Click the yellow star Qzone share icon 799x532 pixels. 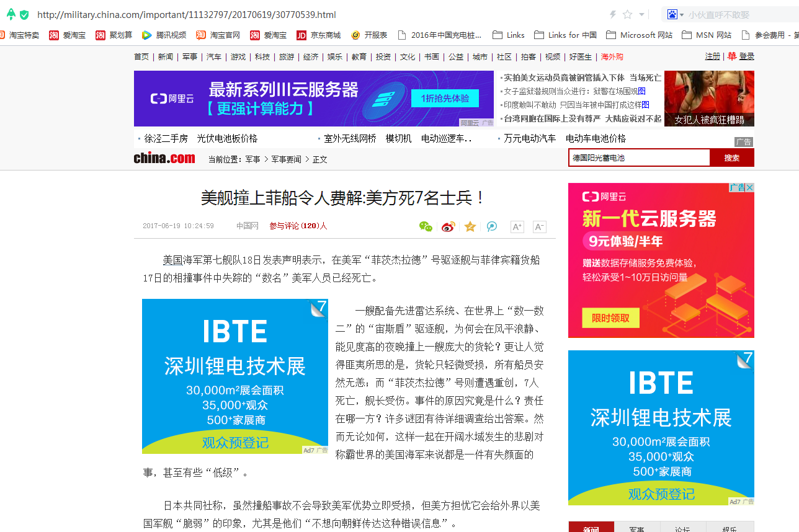click(x=470, y=227)
